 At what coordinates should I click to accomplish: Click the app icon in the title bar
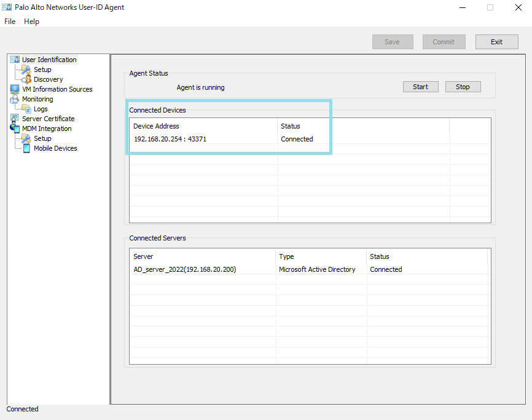7,7
